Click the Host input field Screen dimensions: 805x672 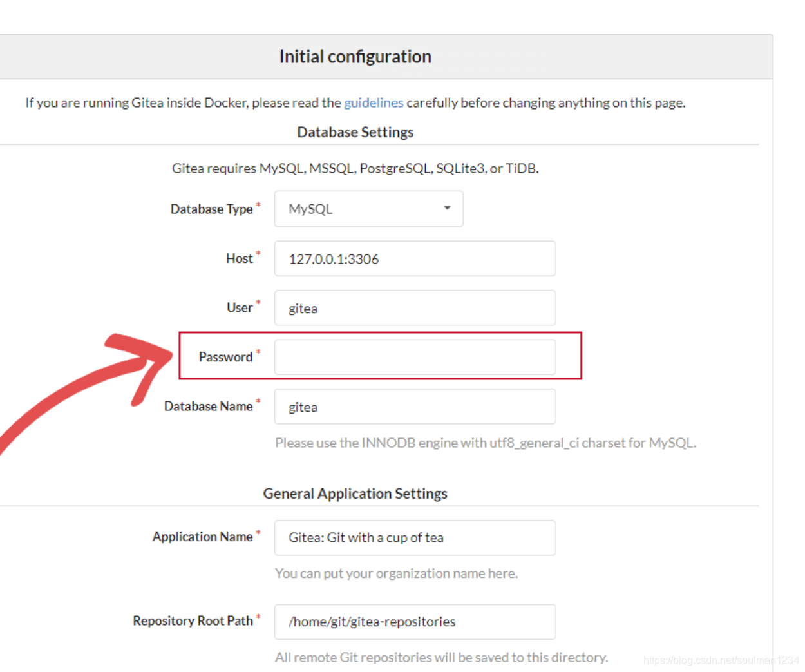click(x=415, y=258)
